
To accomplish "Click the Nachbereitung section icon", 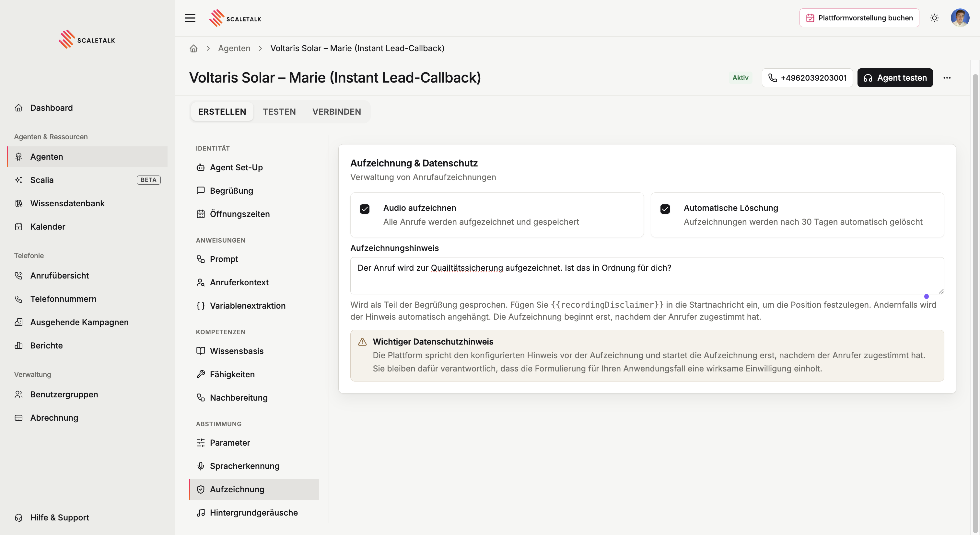I will click(201, 397).
